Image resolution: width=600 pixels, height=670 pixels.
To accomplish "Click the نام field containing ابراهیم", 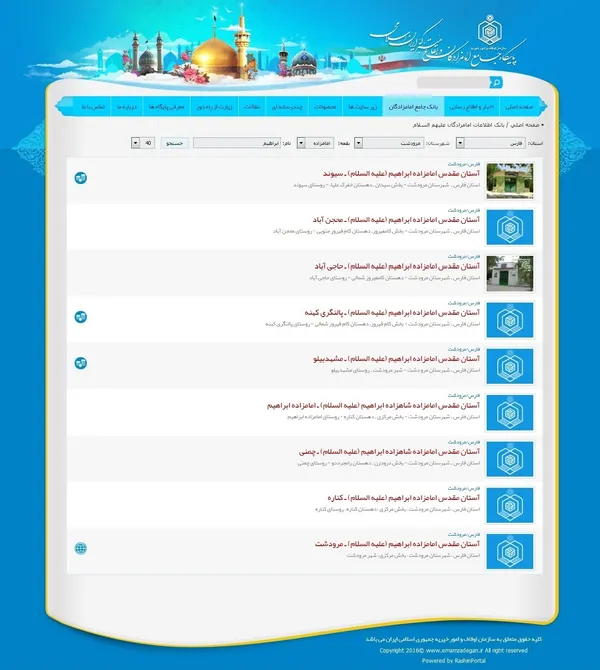I will (x=237, y=143).
